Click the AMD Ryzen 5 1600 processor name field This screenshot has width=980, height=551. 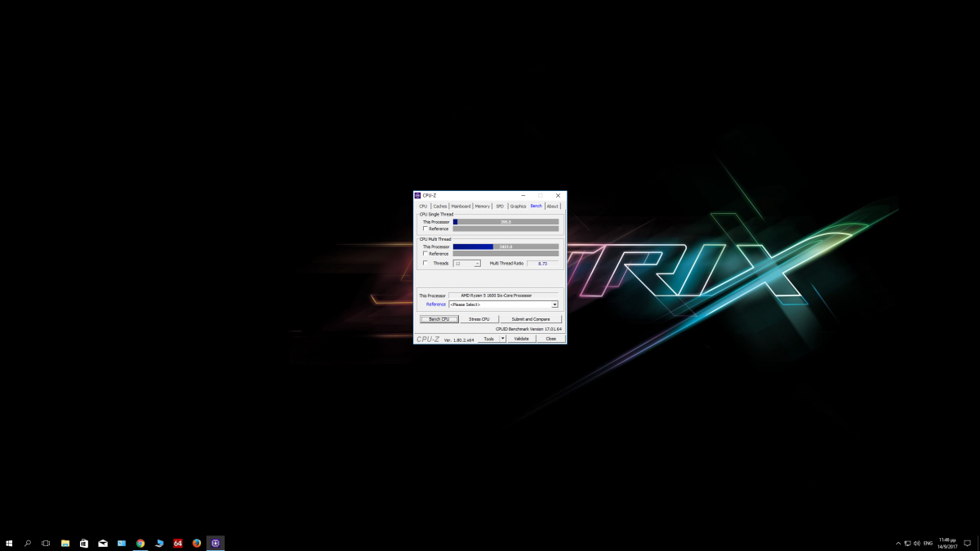(x=503, y=295)
